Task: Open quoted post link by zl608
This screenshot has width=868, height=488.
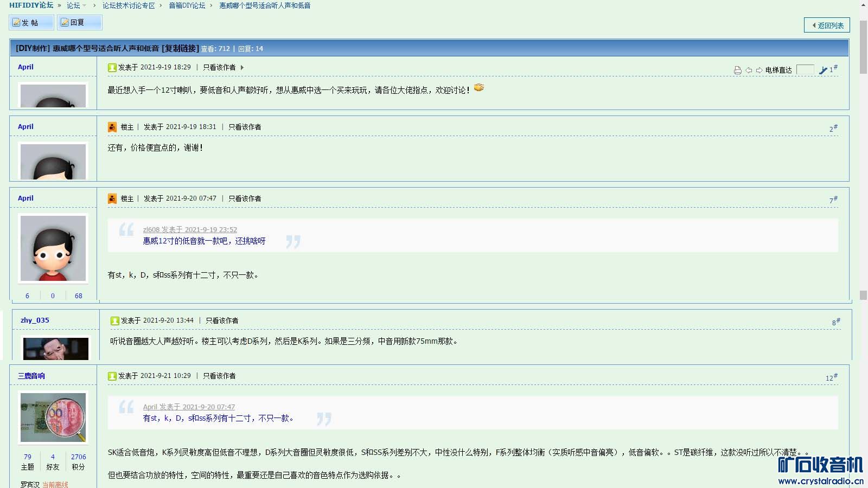Action: pyautogui.click(x=190, y=229)
